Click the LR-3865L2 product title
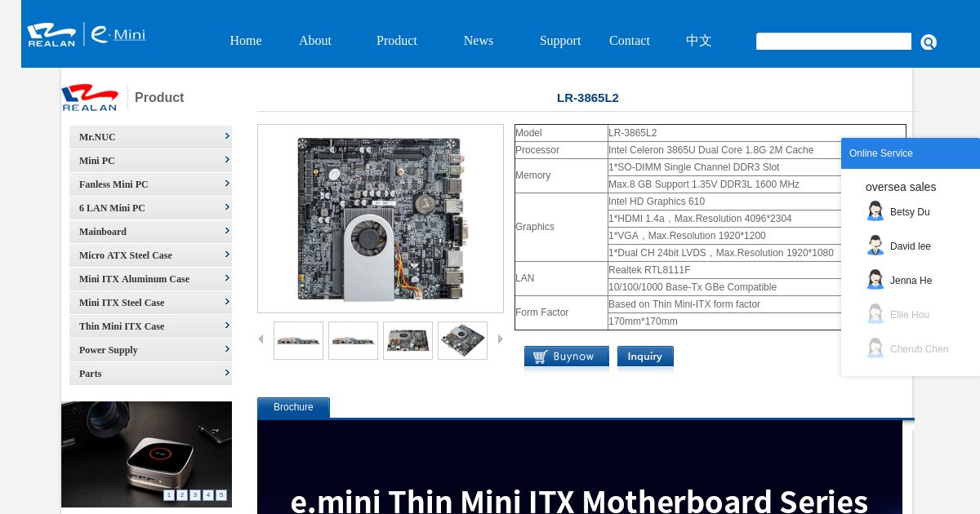Screen dimensions: 980x514 [588, 98]
